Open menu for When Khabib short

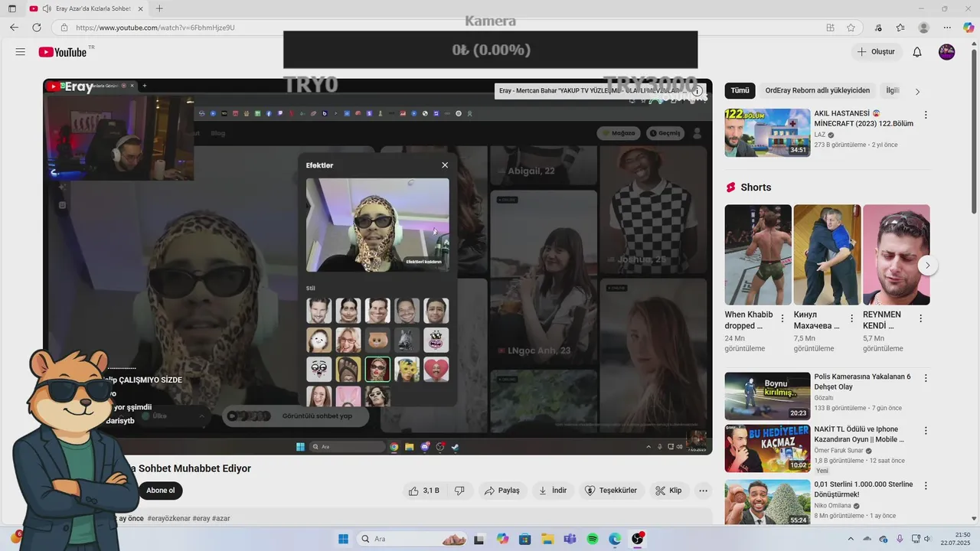(x=782, y=318)
